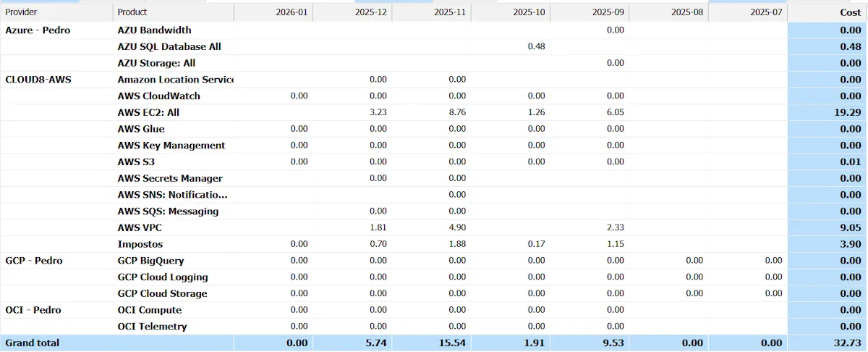Image resolution: width=868 pixels, height=352 pixels.
Task: Click the 2025-08 column header
Action: [669, 12]
